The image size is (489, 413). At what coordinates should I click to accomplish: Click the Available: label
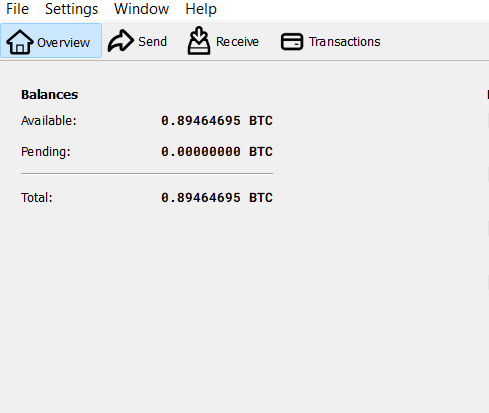click(49, 121)
